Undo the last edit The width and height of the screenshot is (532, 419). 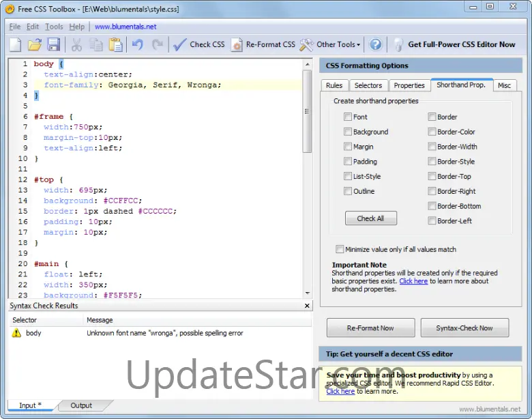tap(137, 44)
